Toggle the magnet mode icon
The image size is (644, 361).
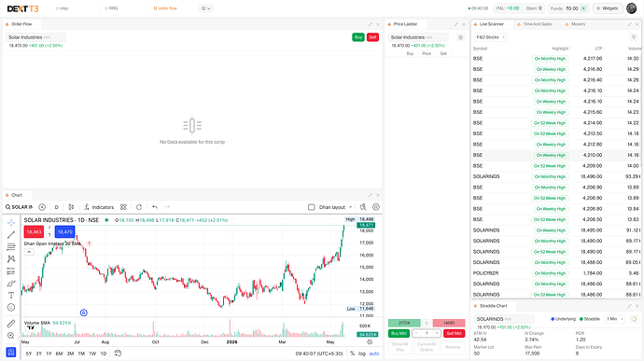11,352
